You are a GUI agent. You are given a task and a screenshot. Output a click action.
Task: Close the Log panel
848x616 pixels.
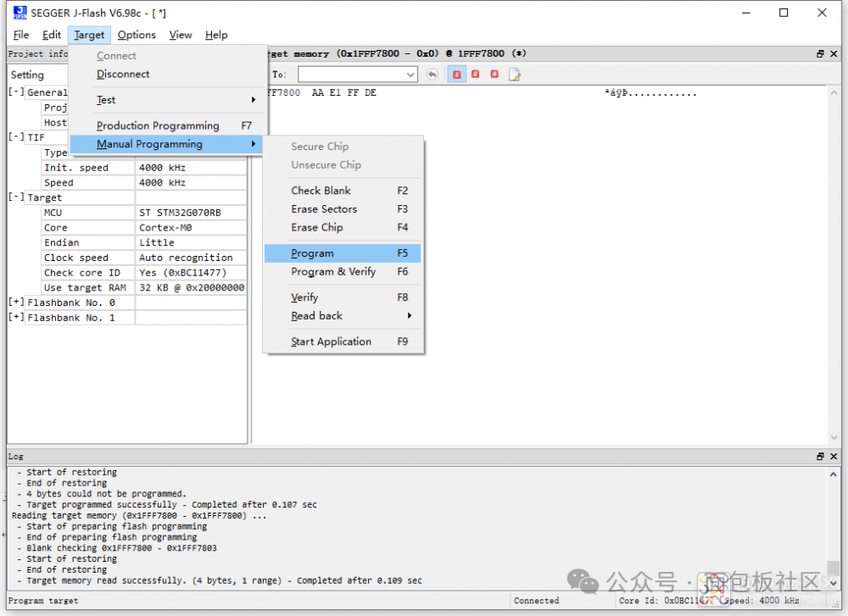[833, 456]
